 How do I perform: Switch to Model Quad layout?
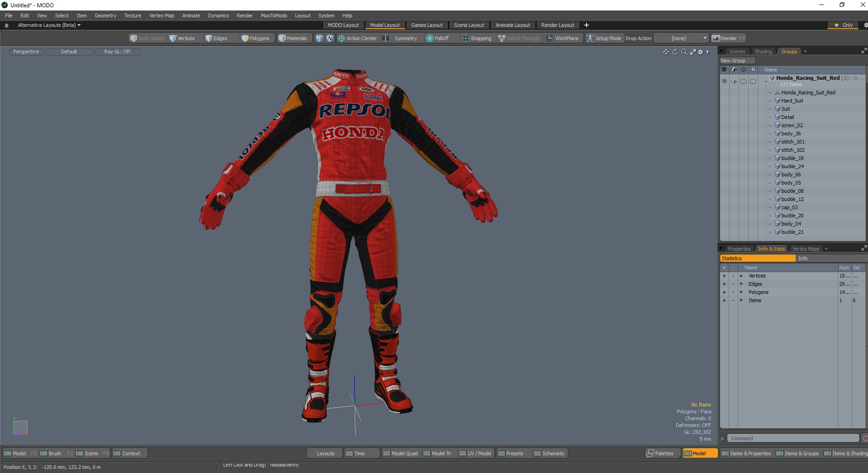click(x=400, y=453)
